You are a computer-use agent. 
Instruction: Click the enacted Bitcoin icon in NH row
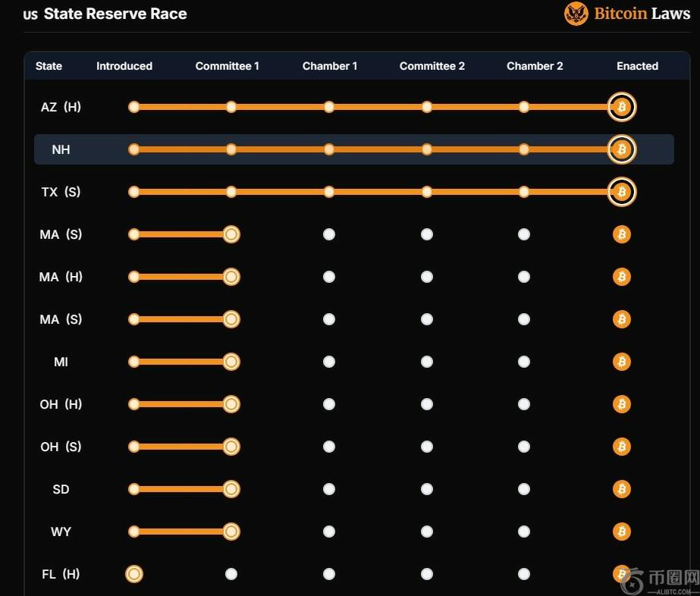[621, 149]
